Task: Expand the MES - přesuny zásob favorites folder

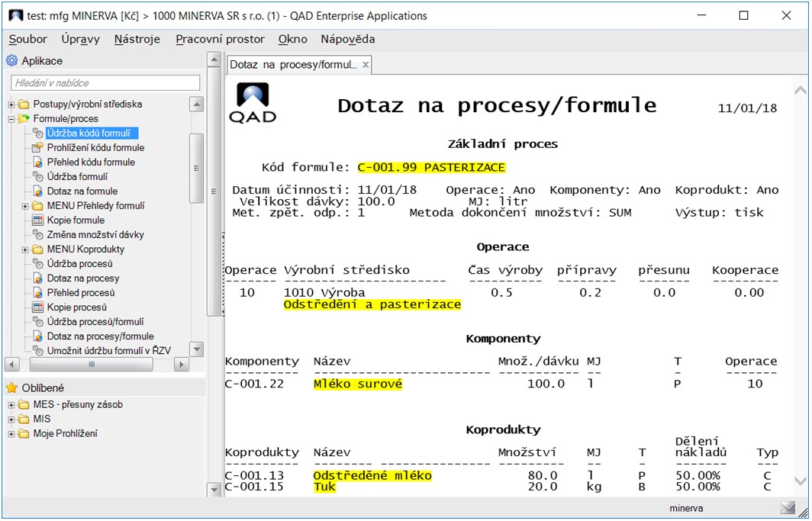Action: (11, 405)
